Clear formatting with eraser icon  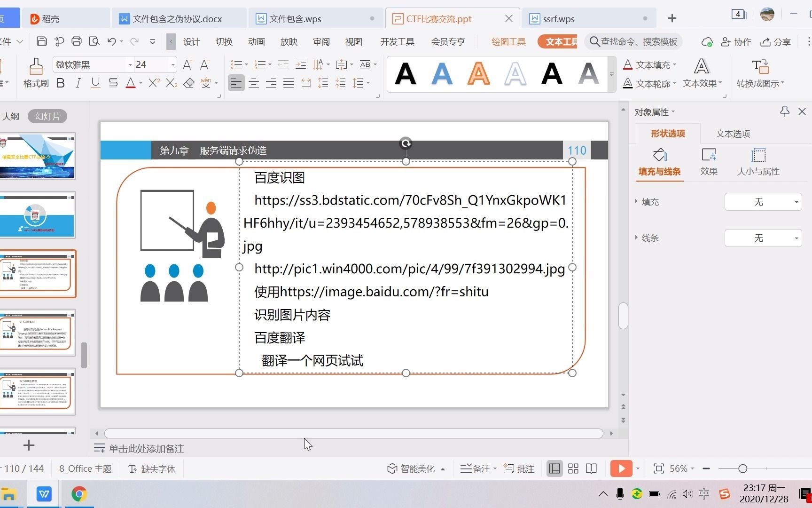(189, 83)
